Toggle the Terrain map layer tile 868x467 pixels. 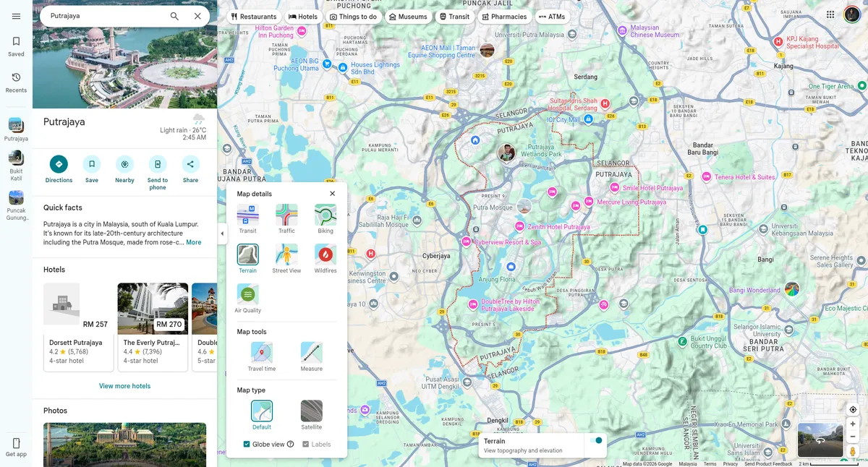pos(248,259)
